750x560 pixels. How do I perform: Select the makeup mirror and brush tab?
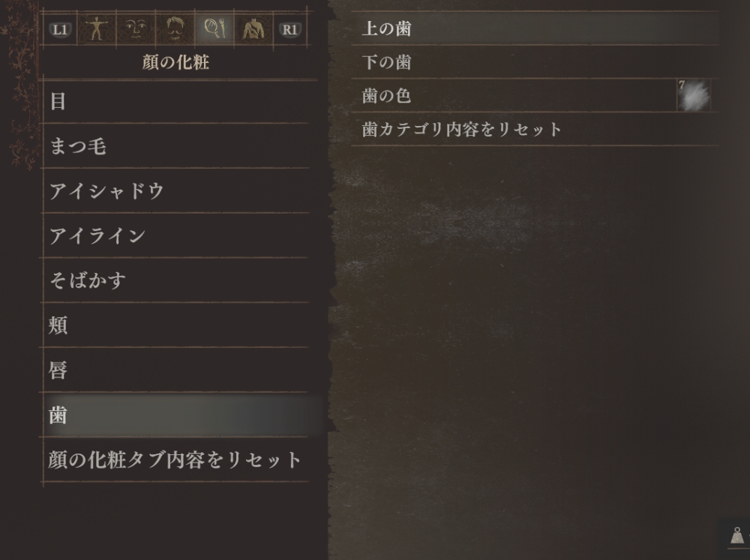click(214, 29)
